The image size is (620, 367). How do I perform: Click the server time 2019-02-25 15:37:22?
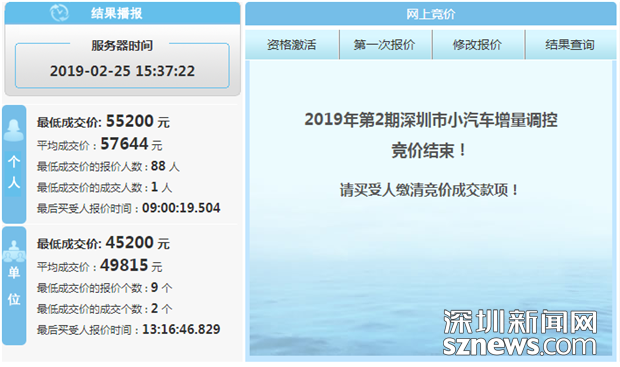click(x=122, y=71)
